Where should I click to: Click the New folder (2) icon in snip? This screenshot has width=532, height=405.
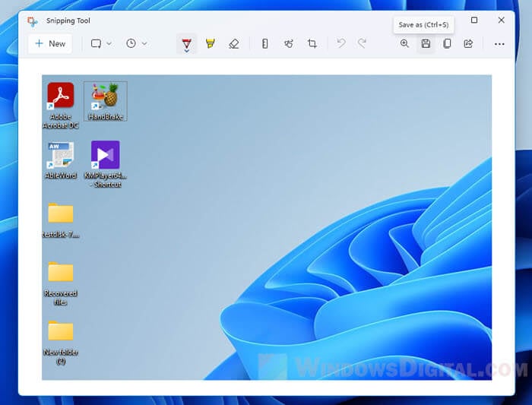click(x=61, y=331)
